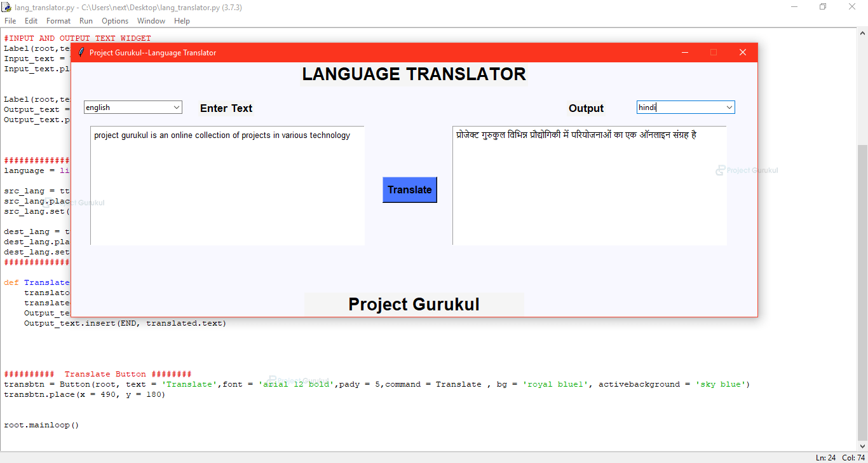
Task: Open the Run menu
Action: click(x=86, y=20)
